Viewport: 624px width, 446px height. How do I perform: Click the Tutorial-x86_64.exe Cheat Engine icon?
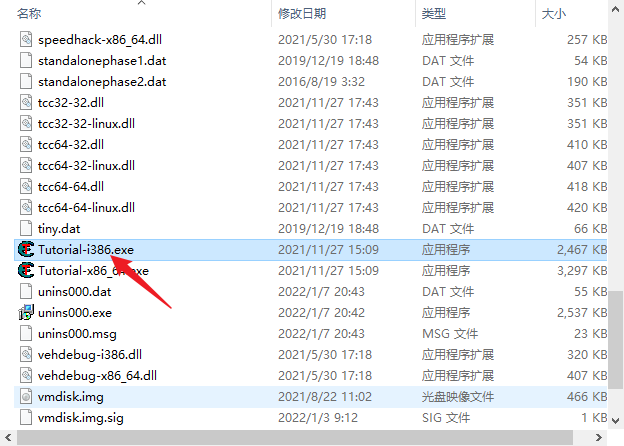tap(26, 271)
